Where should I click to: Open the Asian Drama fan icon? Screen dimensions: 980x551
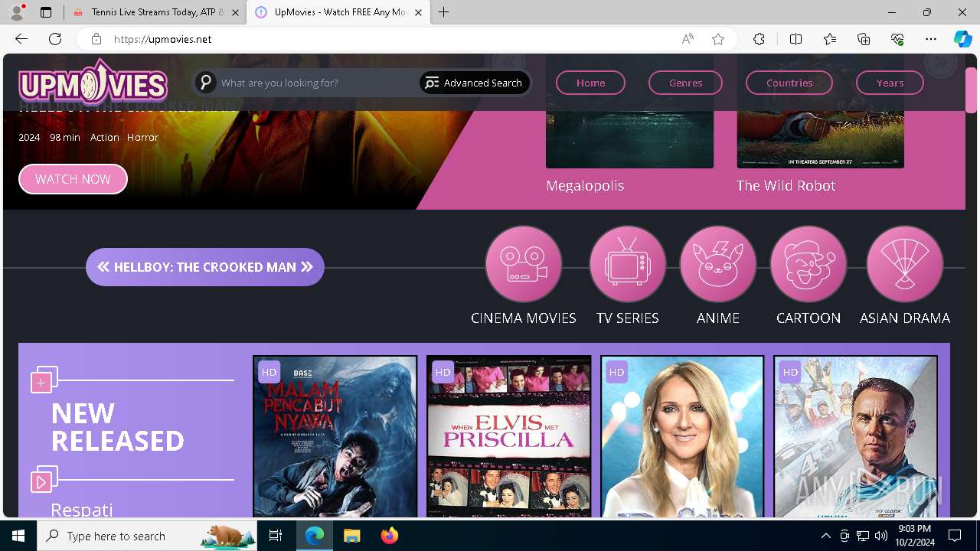[x=905, y=264]
